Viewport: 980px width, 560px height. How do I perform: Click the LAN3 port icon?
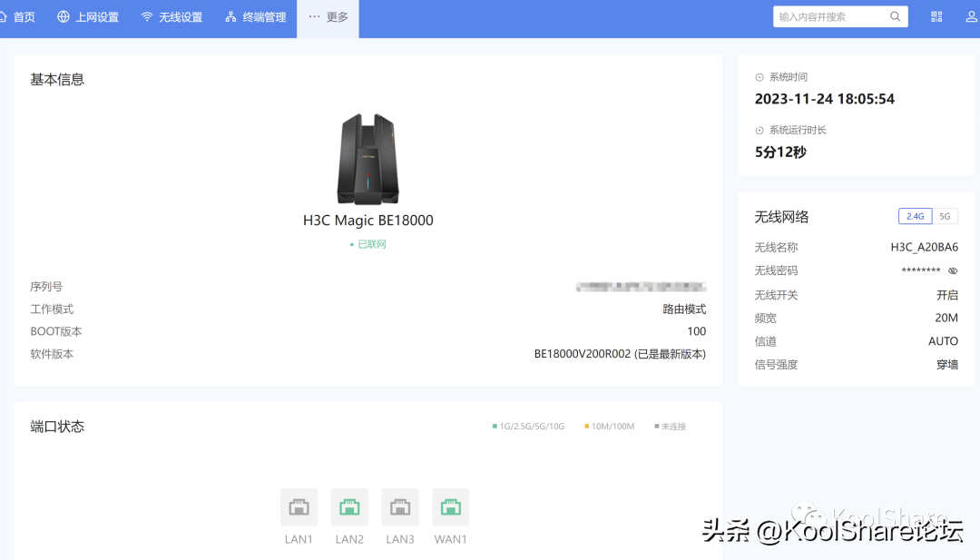point(400,506)
